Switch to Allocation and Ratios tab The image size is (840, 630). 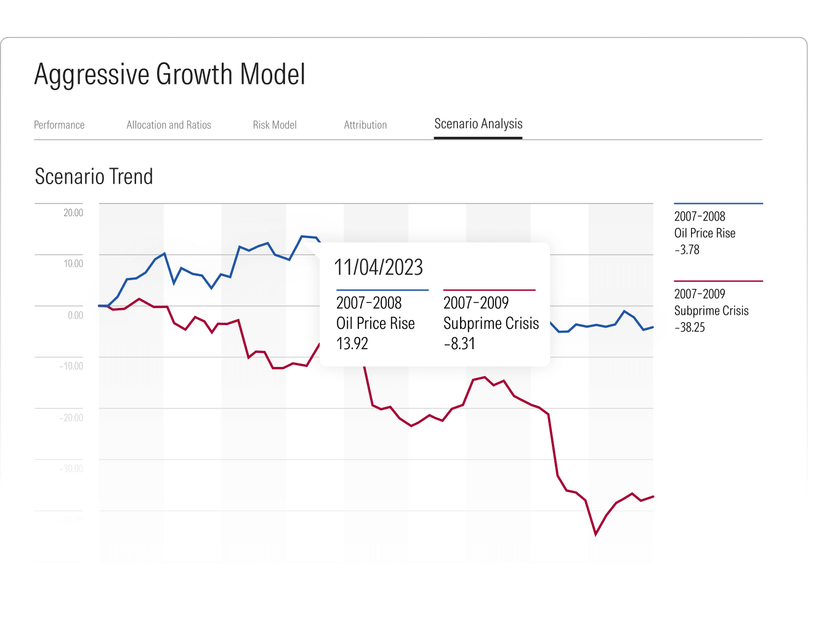tap(169, 125)
